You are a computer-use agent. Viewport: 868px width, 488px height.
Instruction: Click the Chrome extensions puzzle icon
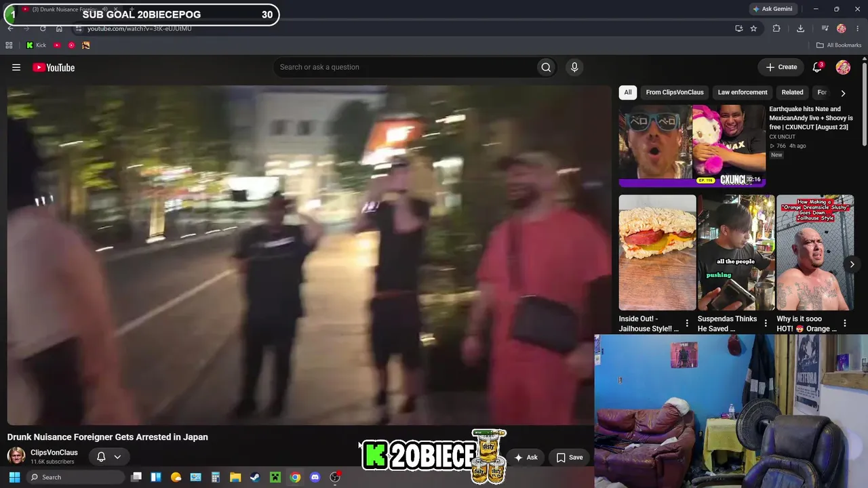tap(776, 28)
